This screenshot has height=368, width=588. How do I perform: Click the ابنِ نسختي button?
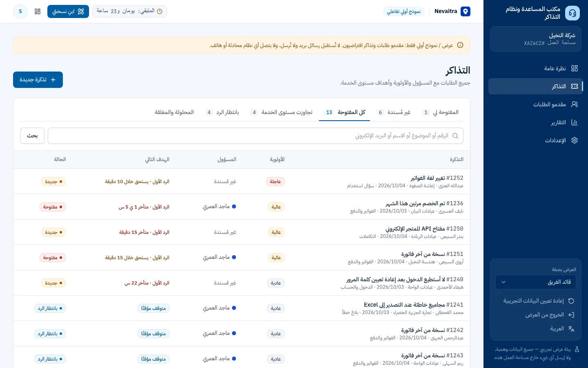point(68,11)
